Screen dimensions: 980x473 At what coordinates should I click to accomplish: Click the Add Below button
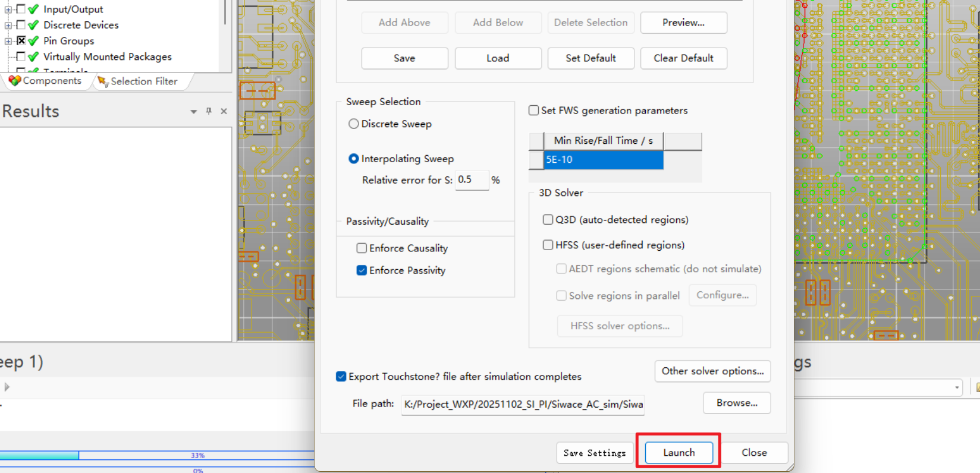click(x=498, y=23)
